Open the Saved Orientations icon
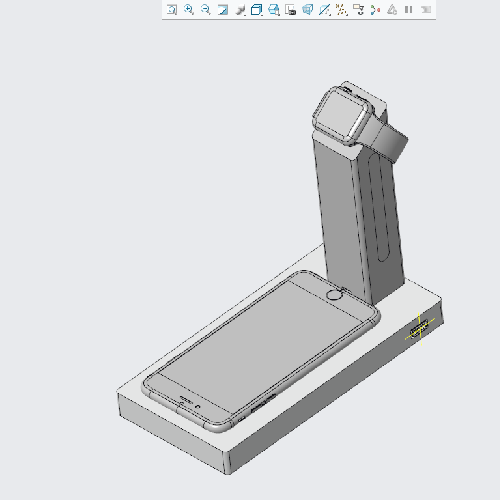Screen dimensions: 500x500 274,10
